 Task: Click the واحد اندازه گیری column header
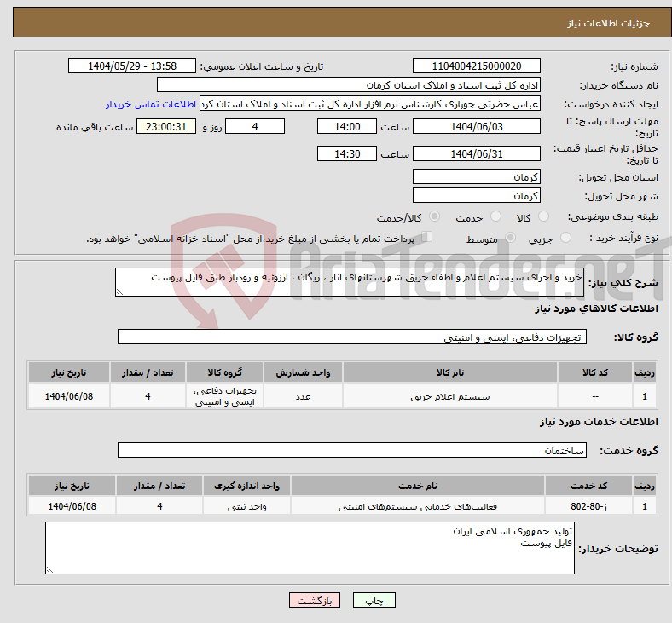246,486
